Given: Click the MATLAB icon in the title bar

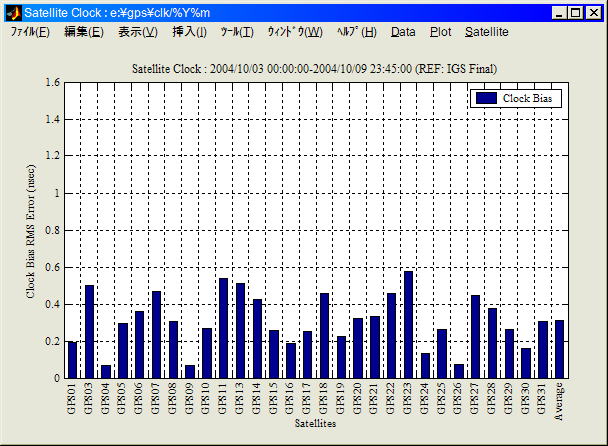Looking at the screenshot, I should tap(13, 13).
